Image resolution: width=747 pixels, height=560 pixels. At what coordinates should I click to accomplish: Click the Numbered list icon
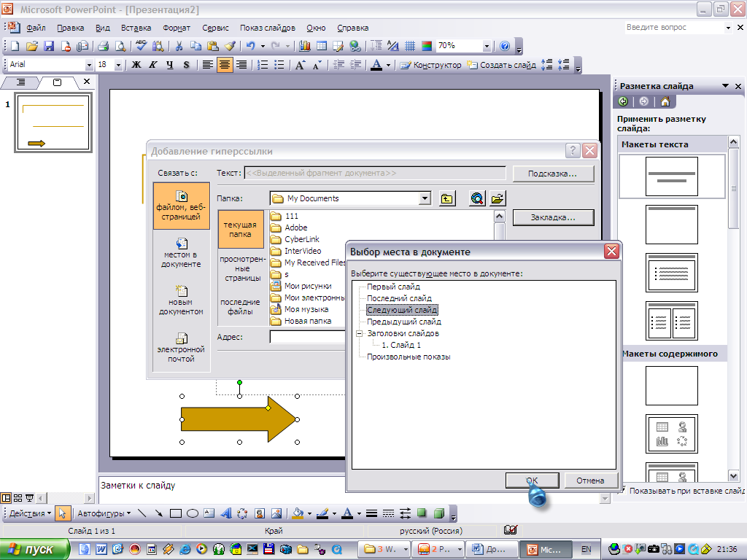click(263, 65)
